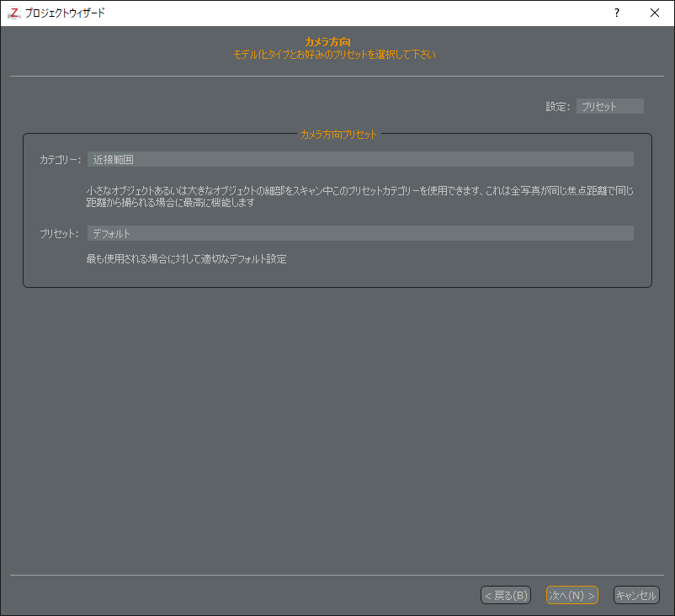
Task: Click the カメラ方向 heading text
Action: (x=327, y=42)
